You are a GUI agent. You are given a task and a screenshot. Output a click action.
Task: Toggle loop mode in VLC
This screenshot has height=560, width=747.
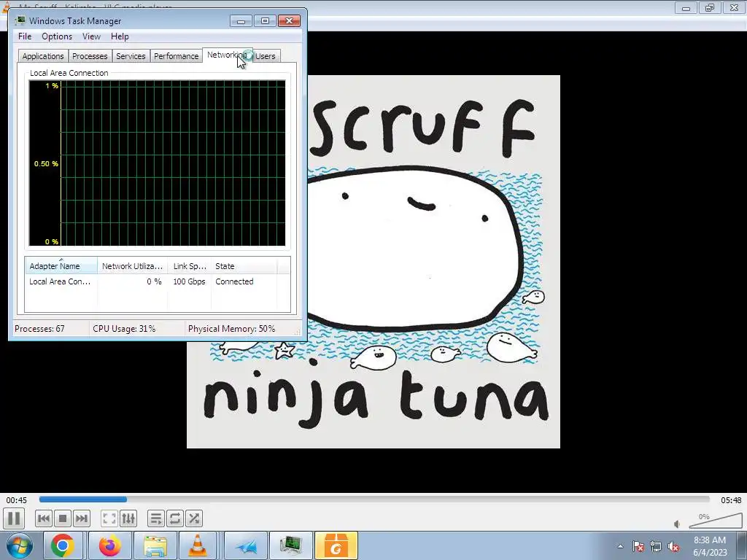[x=175, y=518]
